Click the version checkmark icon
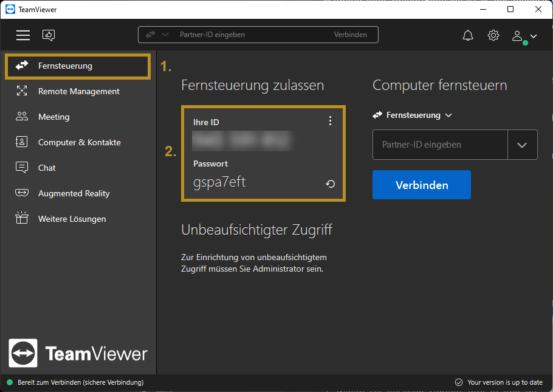553x392 pixels. coord(459,382)
